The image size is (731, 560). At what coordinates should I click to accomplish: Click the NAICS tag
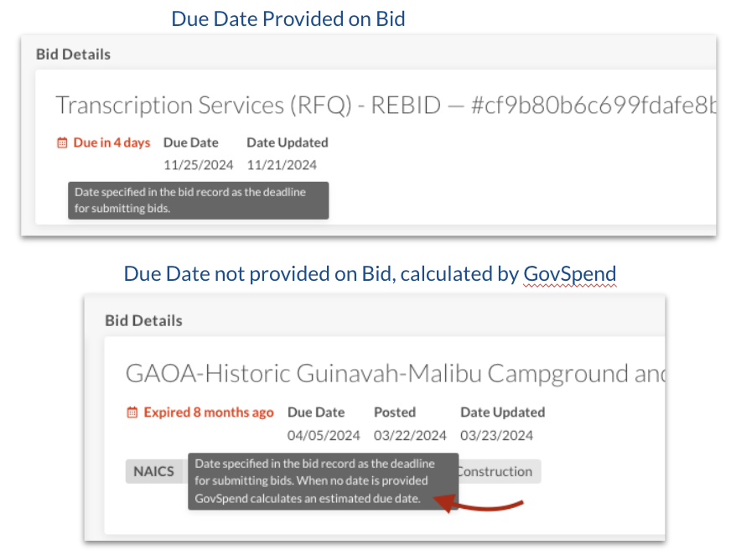[153, 471]
